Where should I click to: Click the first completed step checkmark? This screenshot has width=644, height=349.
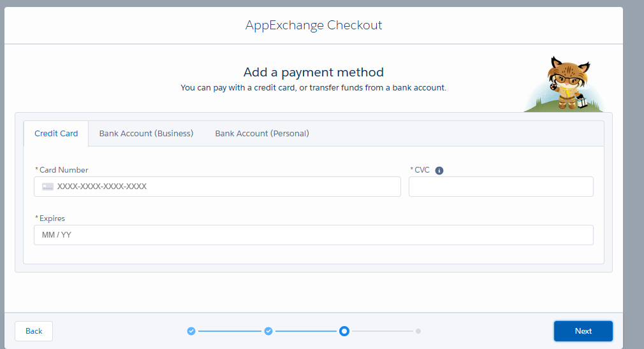pyautogui.click(x=191, y=331)
